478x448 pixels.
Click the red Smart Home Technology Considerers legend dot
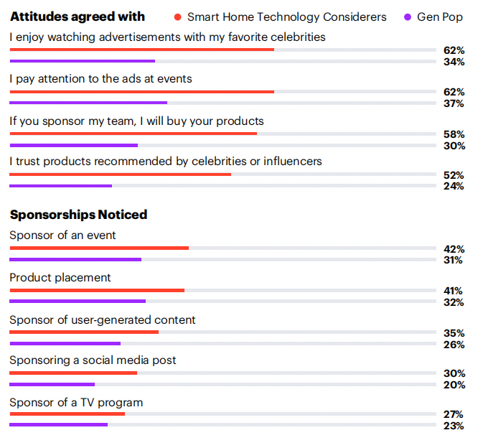177,17
